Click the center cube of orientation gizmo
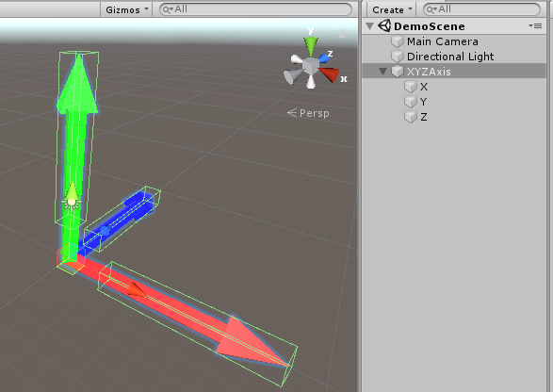The width and height of the screenshot is (553, 392). click(310, 66)
